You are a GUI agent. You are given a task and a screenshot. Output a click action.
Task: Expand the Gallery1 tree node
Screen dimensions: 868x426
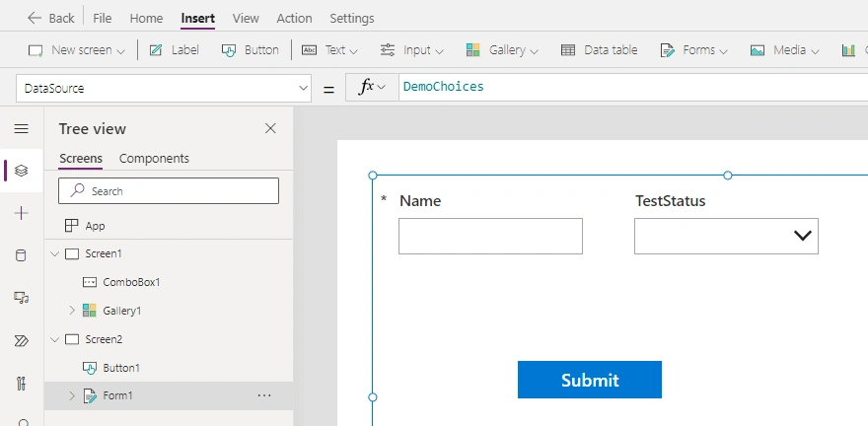(x=71, y=311)
